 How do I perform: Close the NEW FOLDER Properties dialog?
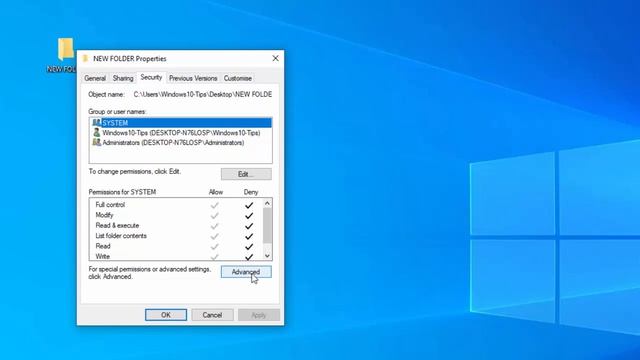coord(276,58)
